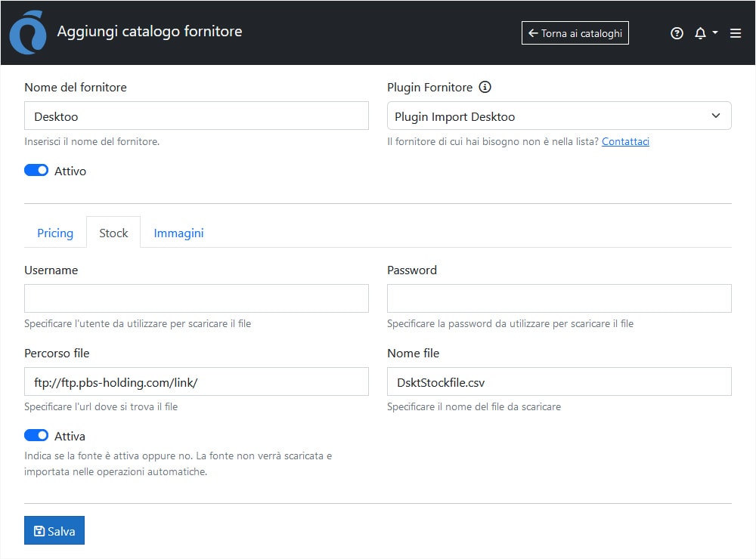Select the Percorso file input field
This screenshot has width=756, height=559.
(197, 381)
